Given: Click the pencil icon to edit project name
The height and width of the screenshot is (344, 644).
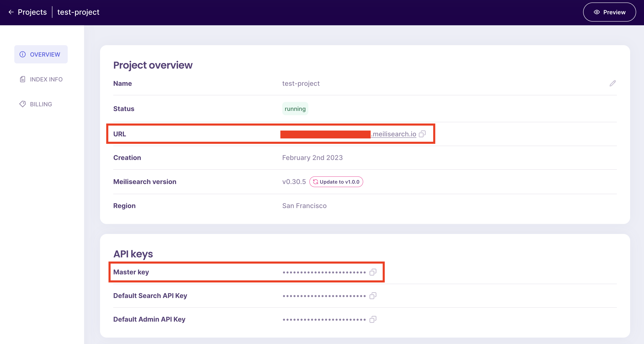Looking at the screenshot, I should (613, 83).
